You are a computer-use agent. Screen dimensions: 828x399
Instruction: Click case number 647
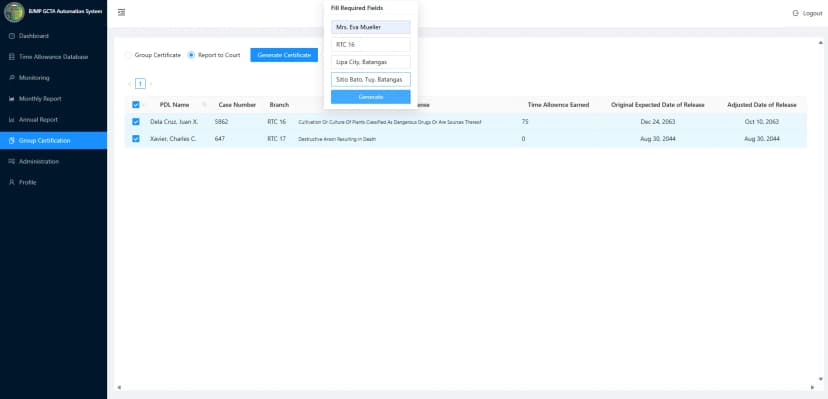coord(220,139)
